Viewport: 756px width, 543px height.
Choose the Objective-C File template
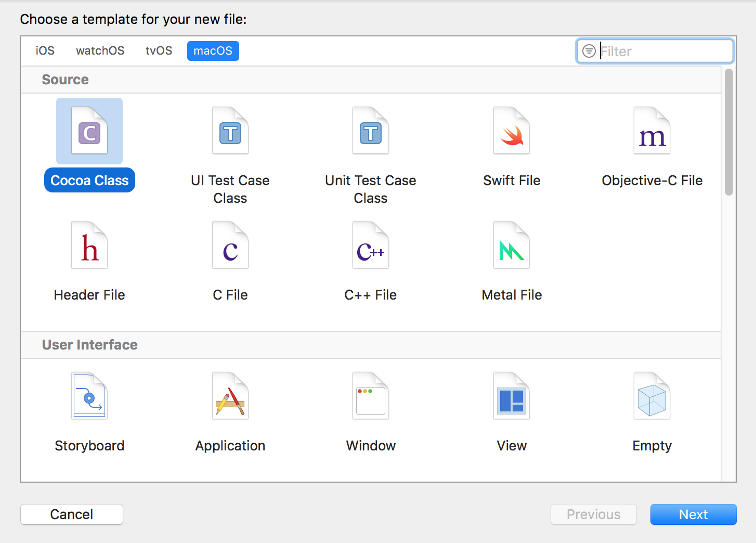coord(652,131)
